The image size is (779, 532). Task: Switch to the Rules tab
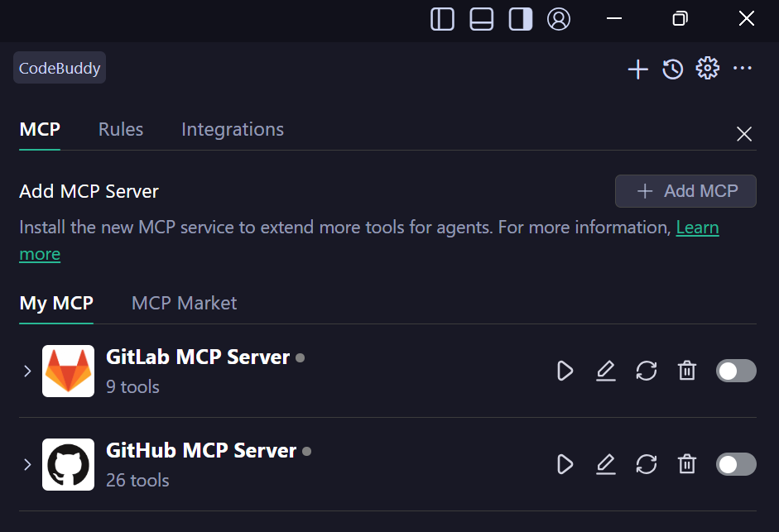click(121, 130)
